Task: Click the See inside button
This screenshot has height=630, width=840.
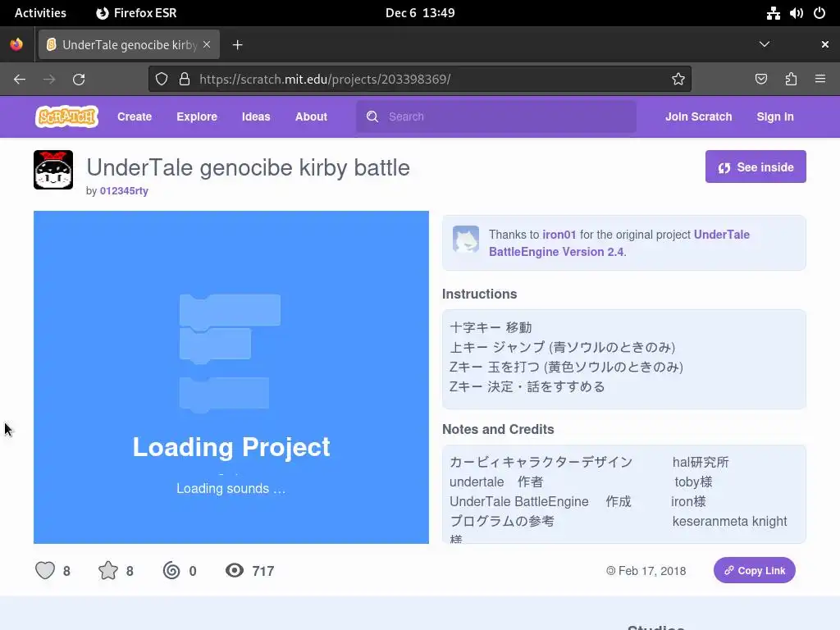Action: pyautogui.click(x=756, y=167)
